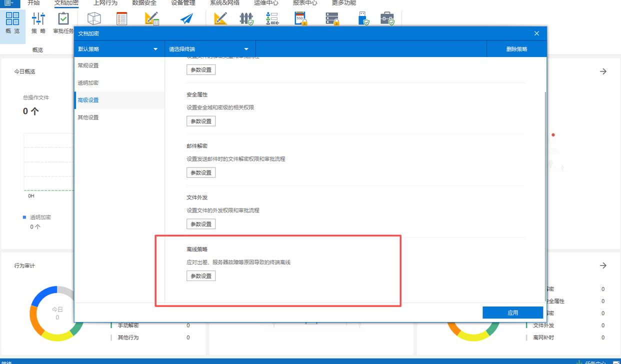Click the 透明加密 chart legend entry
The height and width of the screenshot is (364, 621).
point(37,217)
